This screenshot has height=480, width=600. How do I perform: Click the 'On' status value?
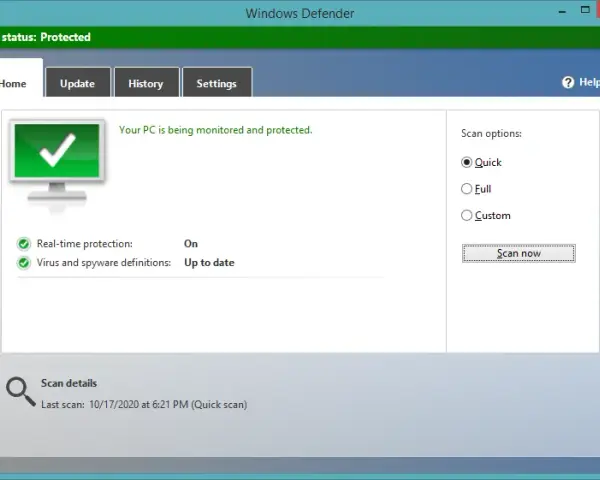click(x=191, y=244)
